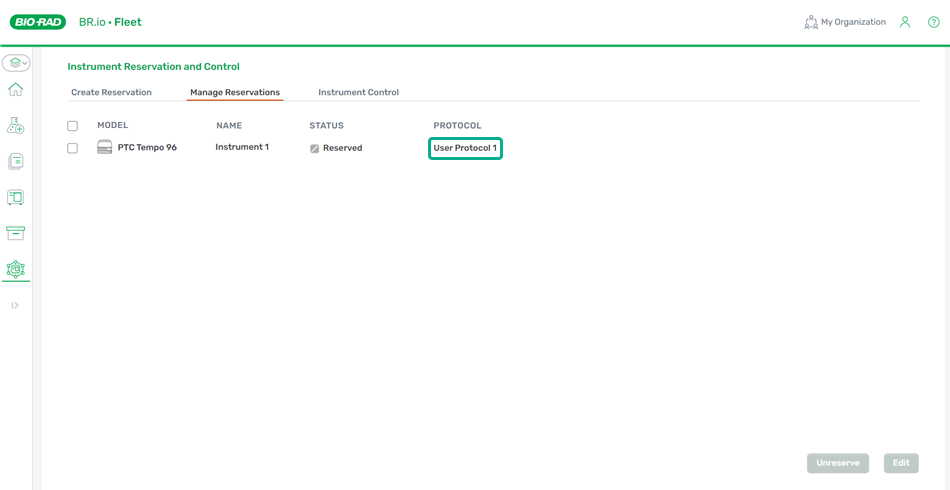Switch to the Instrument Control tab
Image resolution: width=950 pixels, height=490 pixels.
coord(358,92)
